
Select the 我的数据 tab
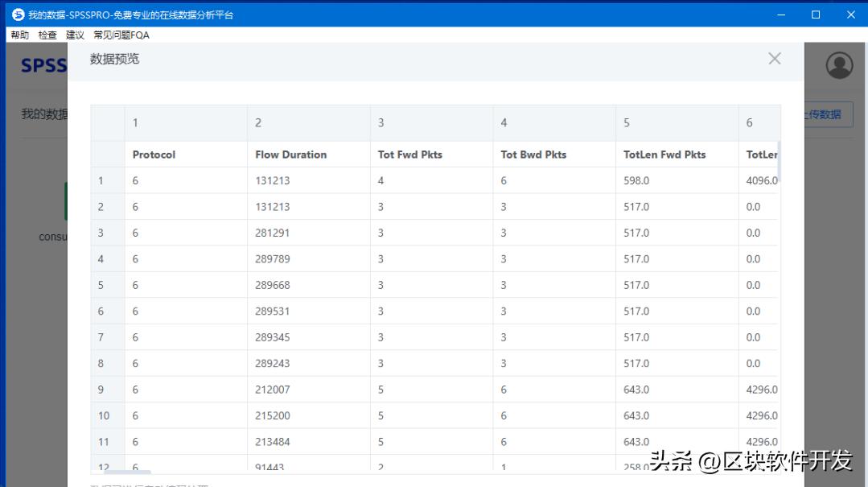tap(44, 114)
